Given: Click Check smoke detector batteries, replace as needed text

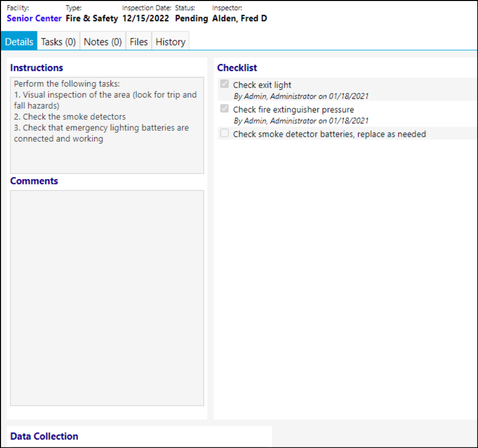Looking at the screenshot, I should tap(330, 134).
